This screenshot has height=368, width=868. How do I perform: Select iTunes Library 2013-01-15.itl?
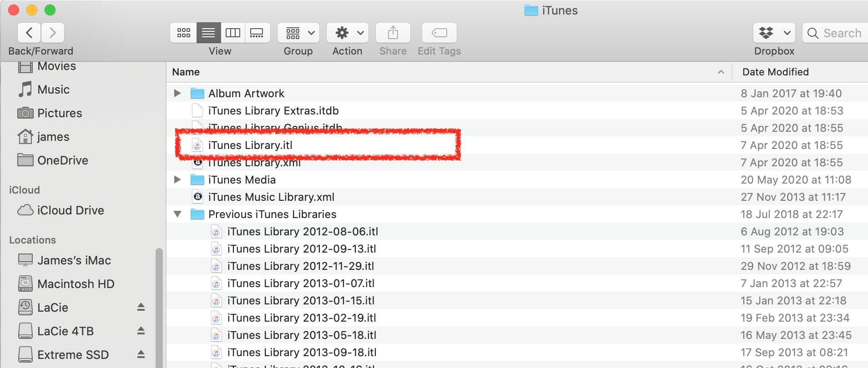(x=301, y=300)
